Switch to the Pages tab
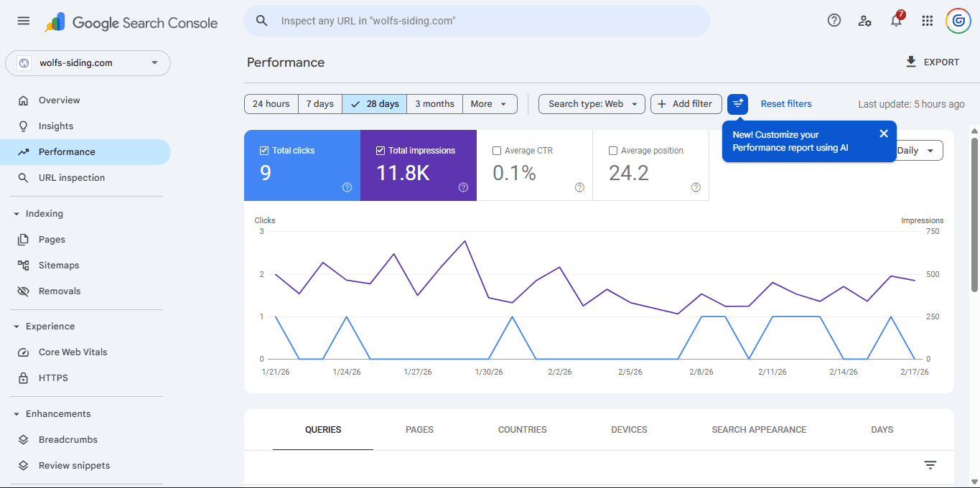Screen dimensions: 980x488 (x=419, y=430)
